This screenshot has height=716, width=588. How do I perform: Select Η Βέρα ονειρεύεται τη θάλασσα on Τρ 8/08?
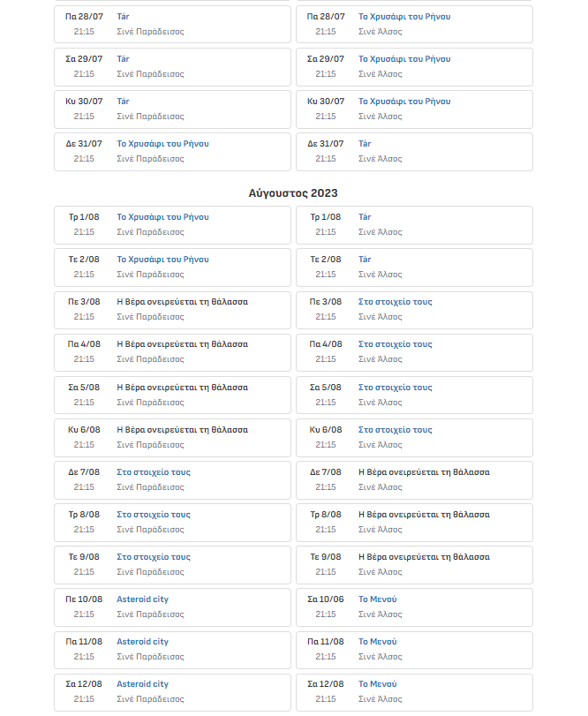click(424, 515)
